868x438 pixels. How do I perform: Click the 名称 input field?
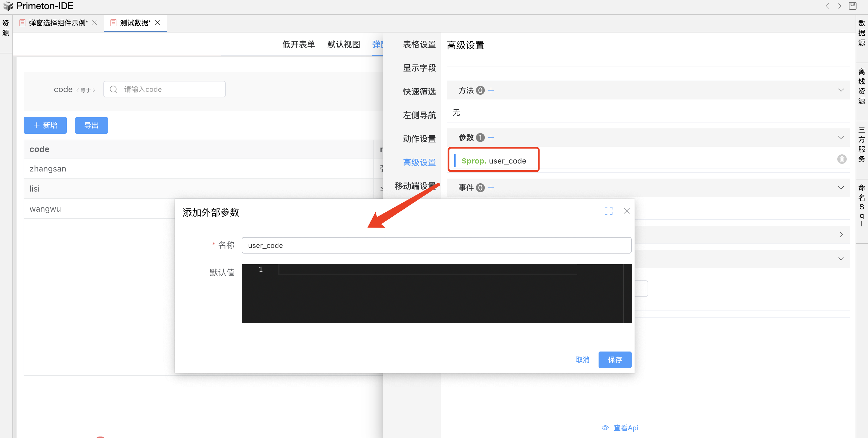pyautogui.click(x=436, y=245)
